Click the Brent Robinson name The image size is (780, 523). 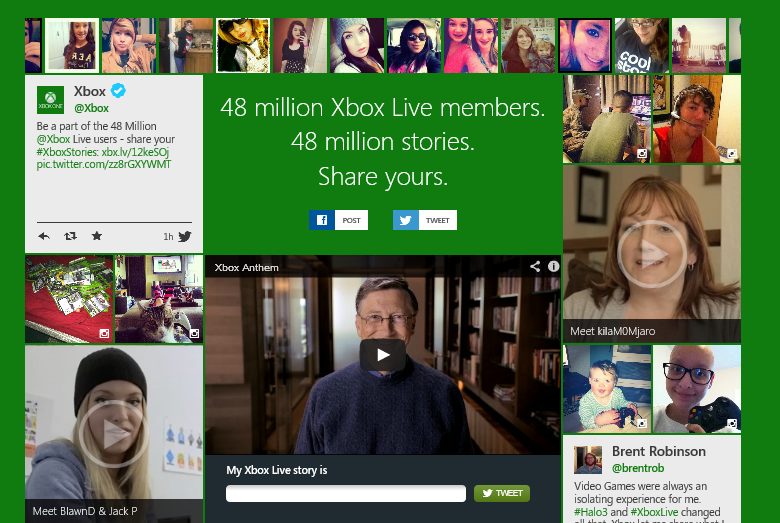point(659,451)
